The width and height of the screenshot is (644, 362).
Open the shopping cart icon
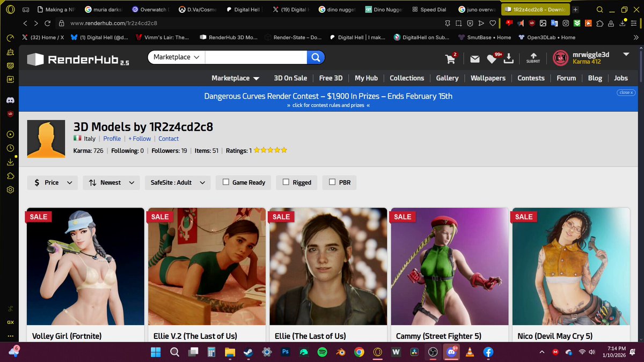(451, 58)
